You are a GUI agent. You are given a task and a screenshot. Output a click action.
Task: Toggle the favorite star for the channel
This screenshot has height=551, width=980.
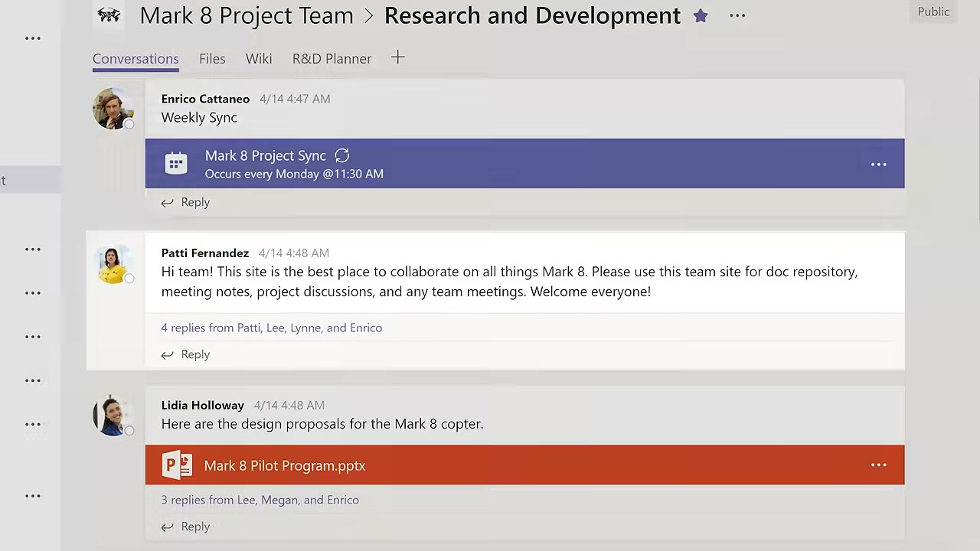coord(701,15)
